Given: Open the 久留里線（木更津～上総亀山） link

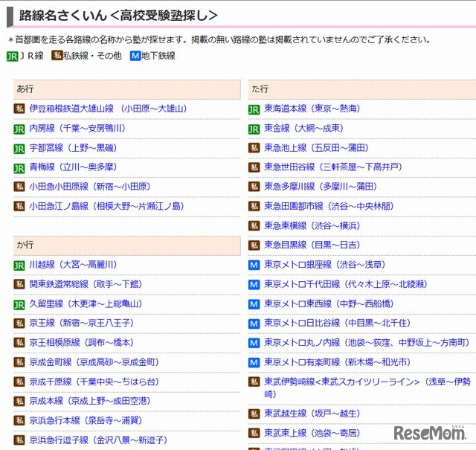Looking at the screenshot, I should pyautogui.click(x=86, y=303).
